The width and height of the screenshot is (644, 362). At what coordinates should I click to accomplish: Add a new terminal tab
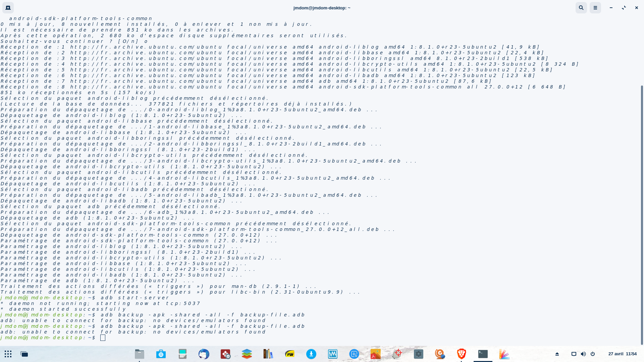coord(8,8)
